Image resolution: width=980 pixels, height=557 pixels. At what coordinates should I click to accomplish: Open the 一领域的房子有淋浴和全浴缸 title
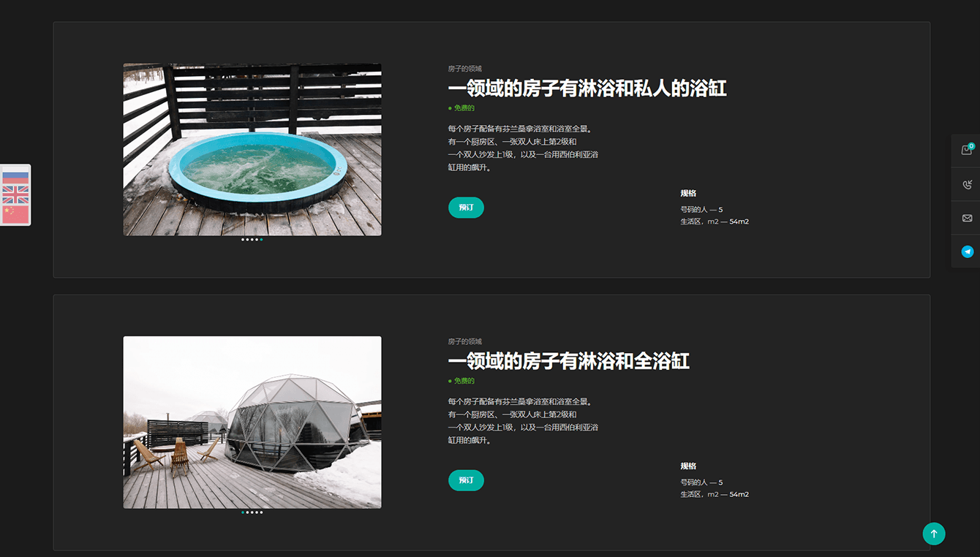(568, 361)
